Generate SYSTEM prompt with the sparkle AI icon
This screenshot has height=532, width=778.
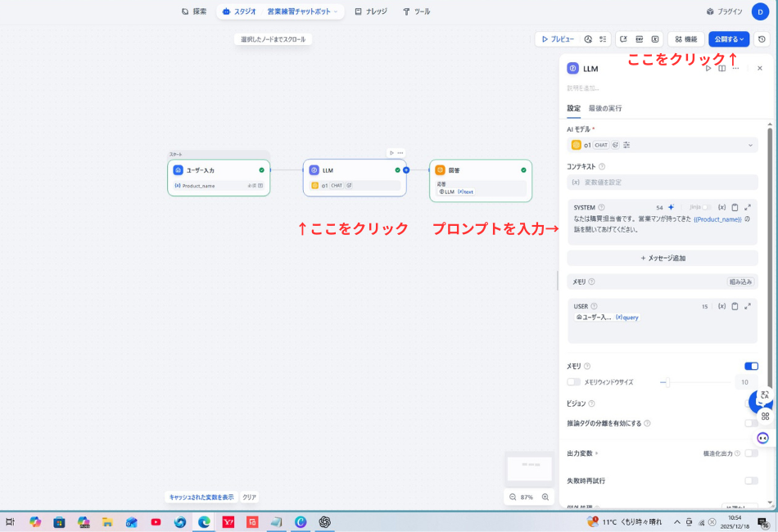(671, 206)
